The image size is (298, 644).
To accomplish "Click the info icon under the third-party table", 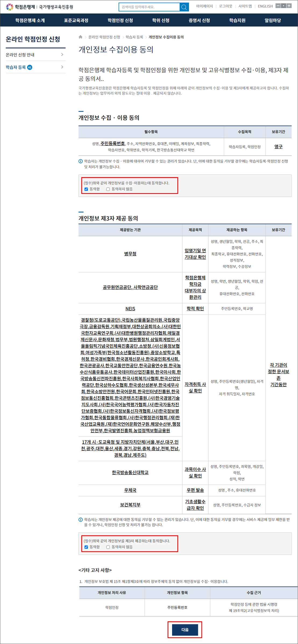I will pyautogui.click(x=80, y=520).
